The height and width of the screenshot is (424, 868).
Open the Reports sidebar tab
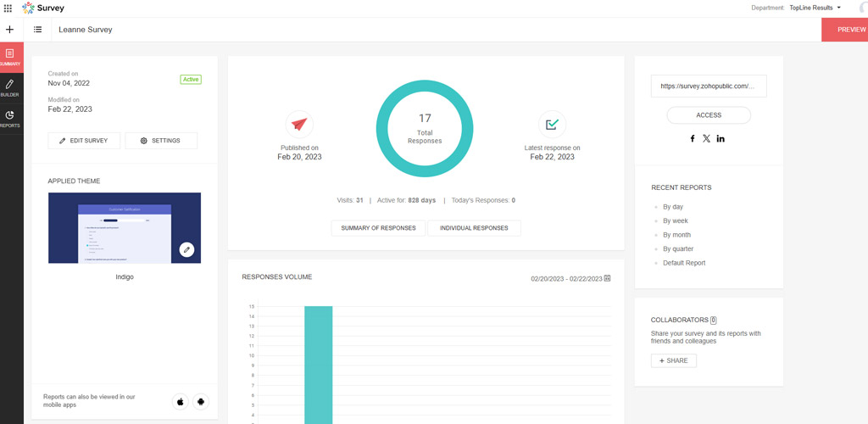10,119
